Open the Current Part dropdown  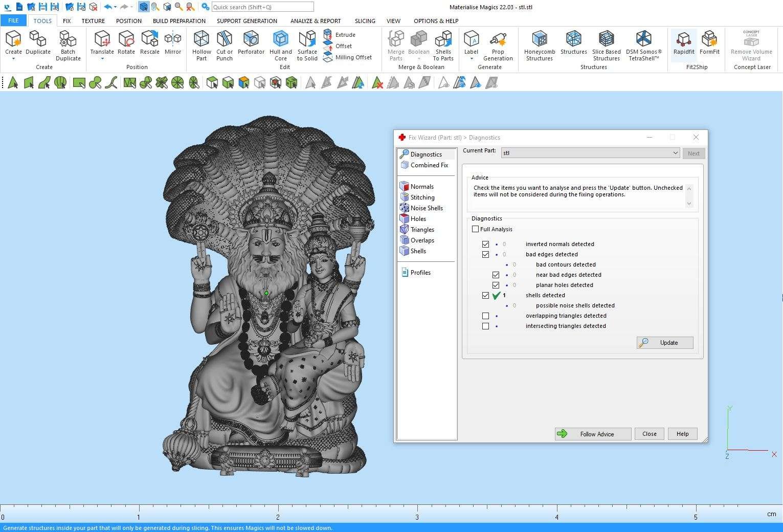pyautogui.click(x=675, y=153)
